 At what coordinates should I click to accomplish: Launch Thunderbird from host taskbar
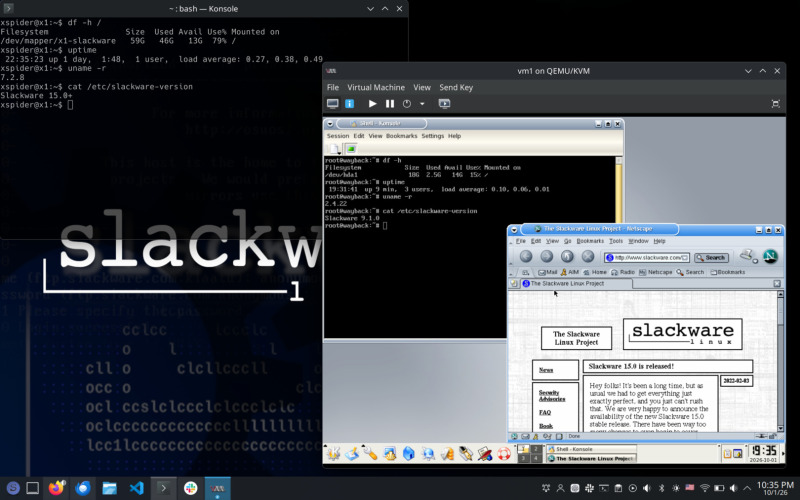(83, 488)
